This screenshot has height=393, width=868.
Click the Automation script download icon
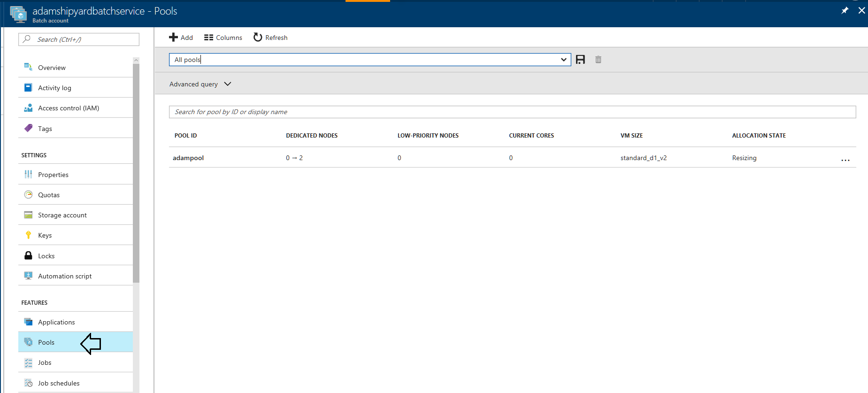[x=28, y=276]
